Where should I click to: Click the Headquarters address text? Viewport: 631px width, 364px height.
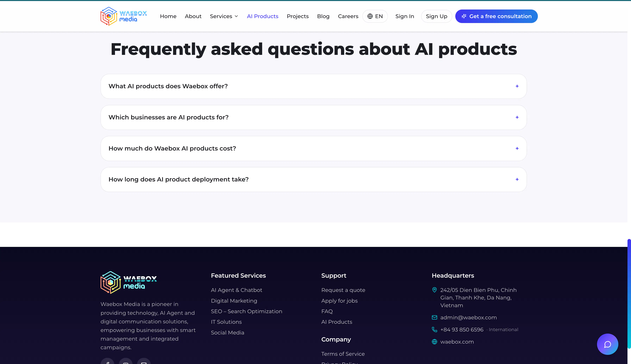[478, 298]
